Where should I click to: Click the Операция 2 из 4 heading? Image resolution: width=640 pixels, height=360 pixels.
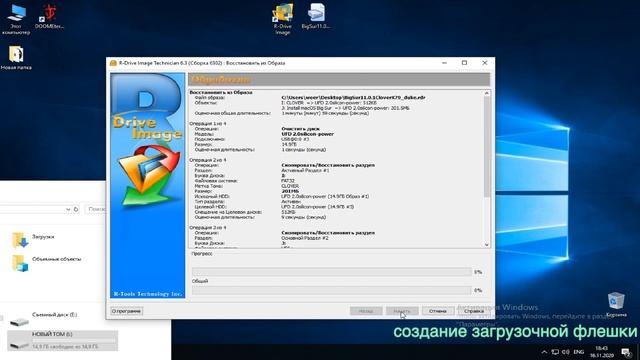click(207, 160)
